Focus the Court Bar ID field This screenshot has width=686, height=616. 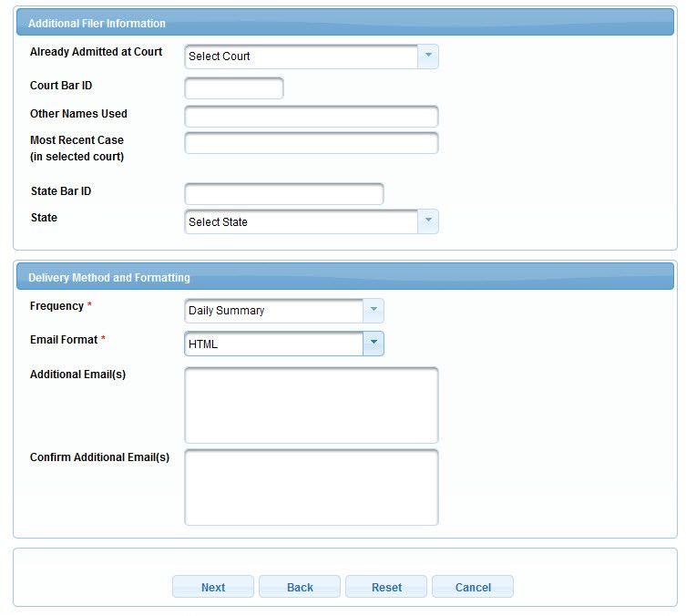[234, 88]
